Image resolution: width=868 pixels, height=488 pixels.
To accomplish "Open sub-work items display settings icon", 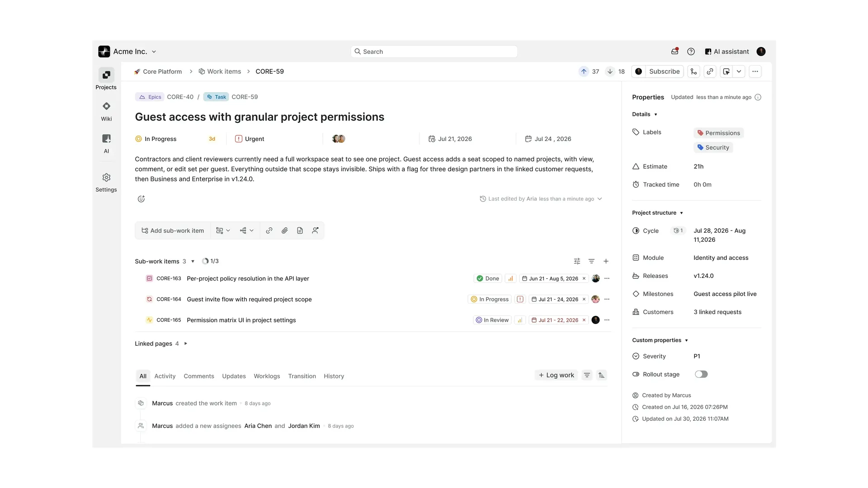I will click(x=577, y=261).
